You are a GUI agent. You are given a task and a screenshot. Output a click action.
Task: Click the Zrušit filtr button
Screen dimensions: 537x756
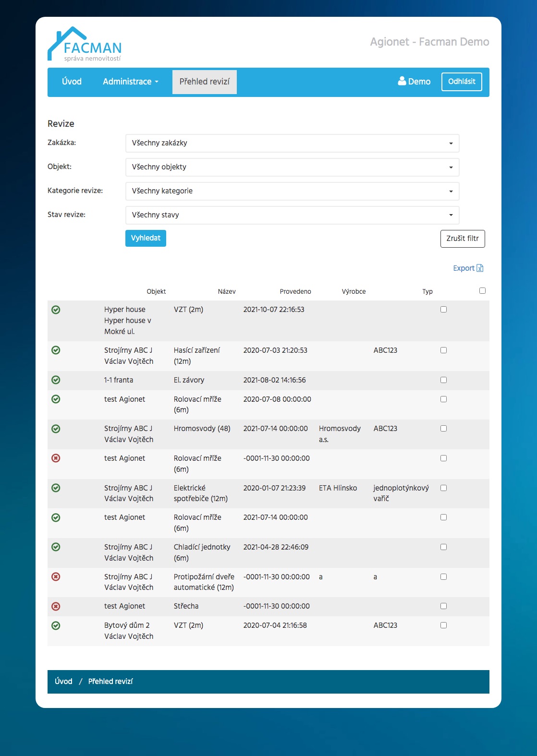point(463,239)
